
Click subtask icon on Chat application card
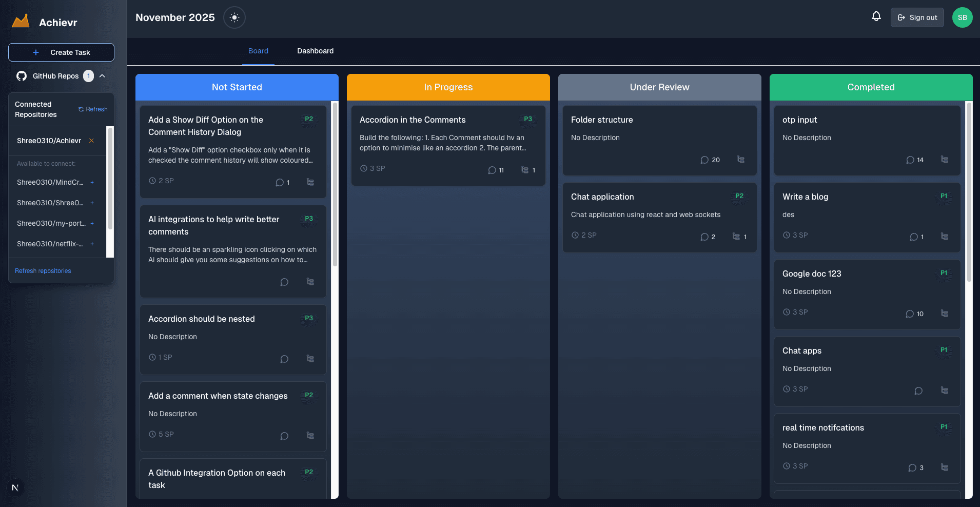[x=736, y=237]
